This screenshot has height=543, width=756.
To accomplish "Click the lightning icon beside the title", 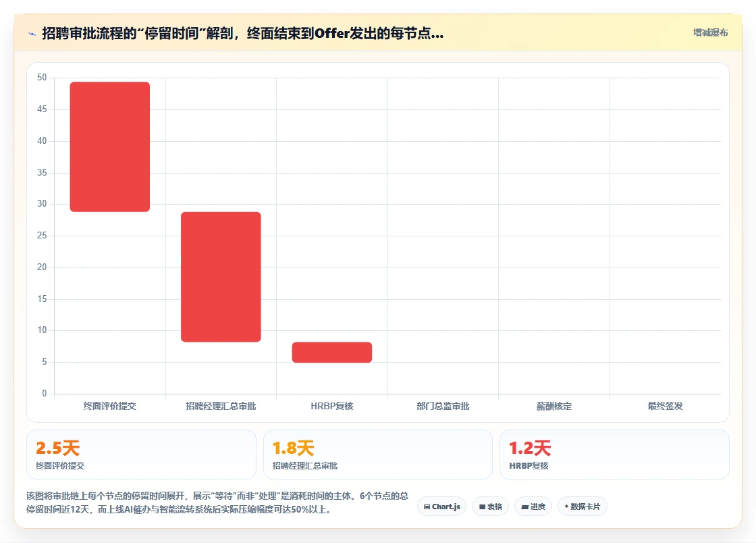I will [32, 34].
